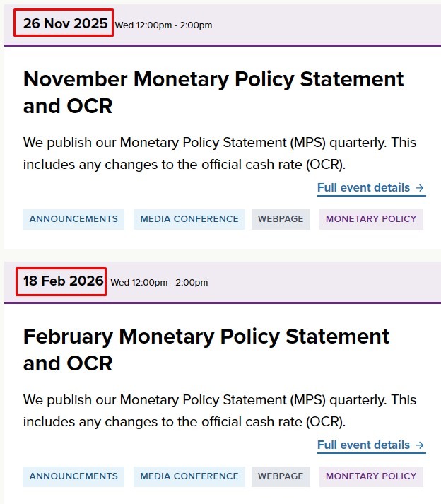Click the arrow icon in February's event details link
Screen dimensions: 441x504
click(420, 445)
